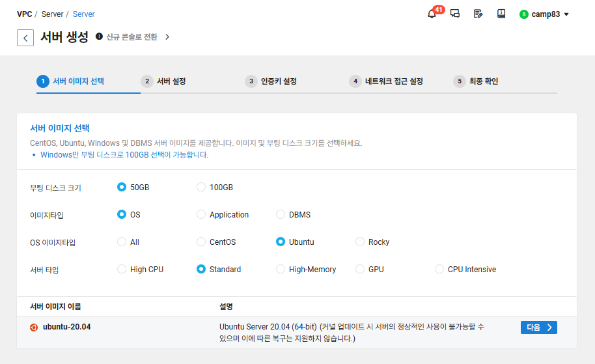
Task: Expand the camp83 account dropdown
Action: pyautogui.click(x=566, y=14)
